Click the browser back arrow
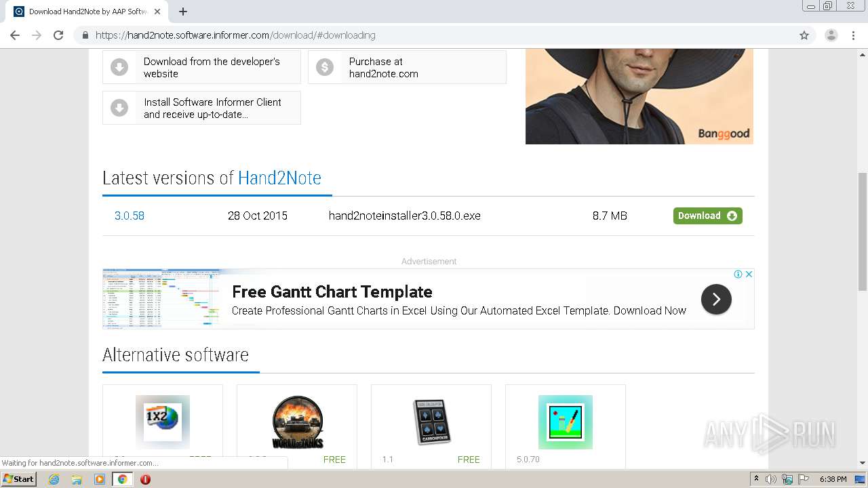 15,35
